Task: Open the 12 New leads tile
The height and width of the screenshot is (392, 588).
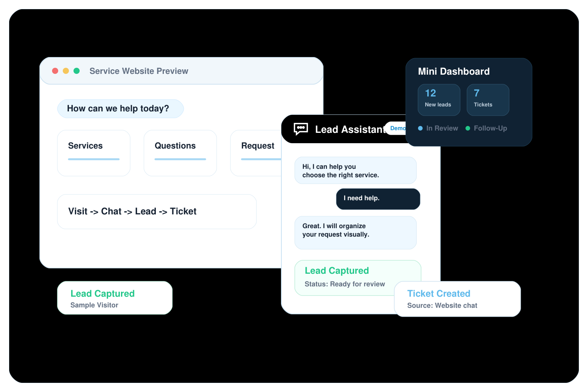Action: click(x=439, y=100)
